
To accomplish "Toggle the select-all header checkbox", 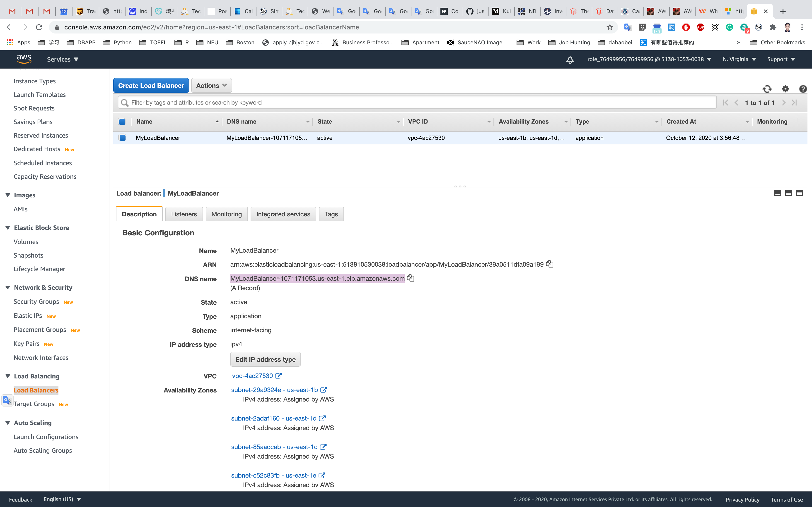I will tap(122, 122).
